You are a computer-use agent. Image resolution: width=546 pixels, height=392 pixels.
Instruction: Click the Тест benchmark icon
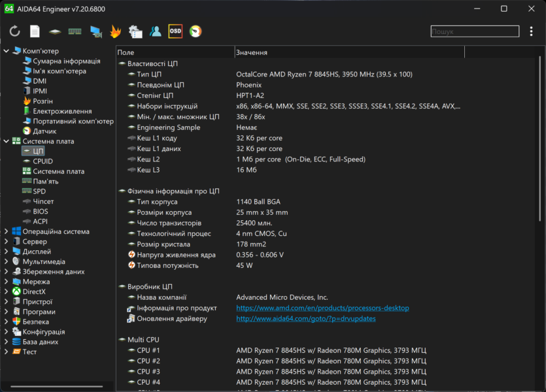(x=16, y=351)
